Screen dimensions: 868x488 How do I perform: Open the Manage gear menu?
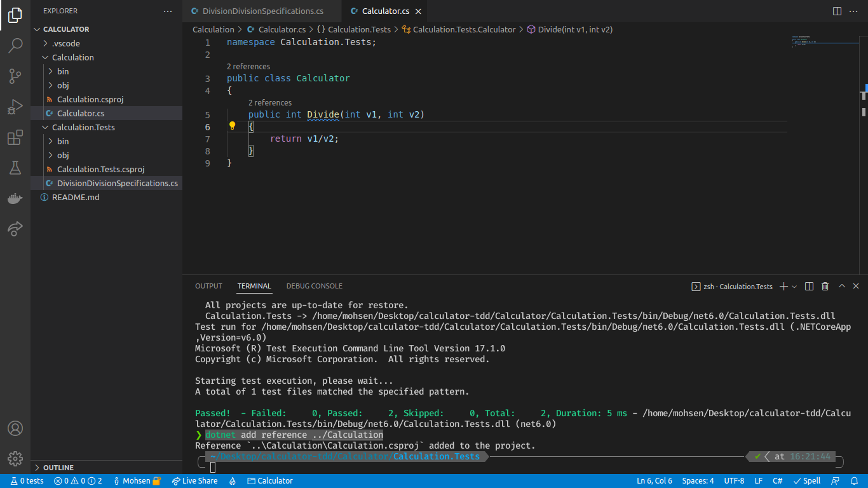pyautogui.click(x=15, y=458)
